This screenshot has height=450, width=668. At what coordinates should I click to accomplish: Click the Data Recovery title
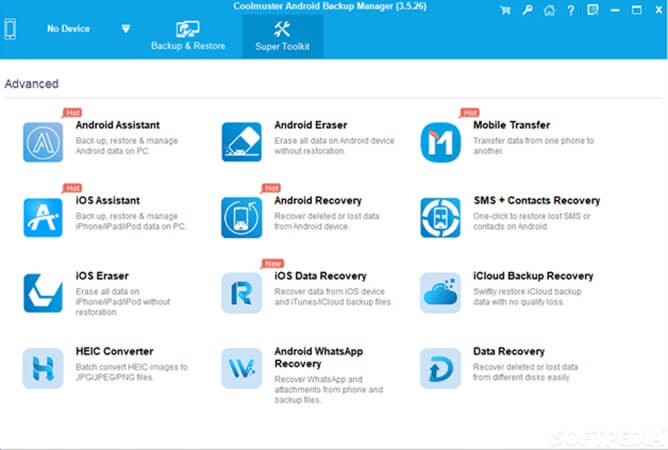pos(509,352)
